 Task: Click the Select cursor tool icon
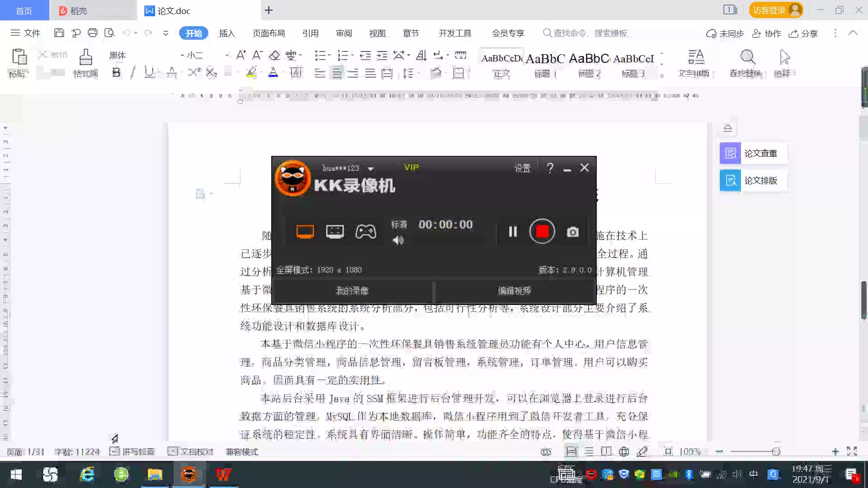(784, 57)
